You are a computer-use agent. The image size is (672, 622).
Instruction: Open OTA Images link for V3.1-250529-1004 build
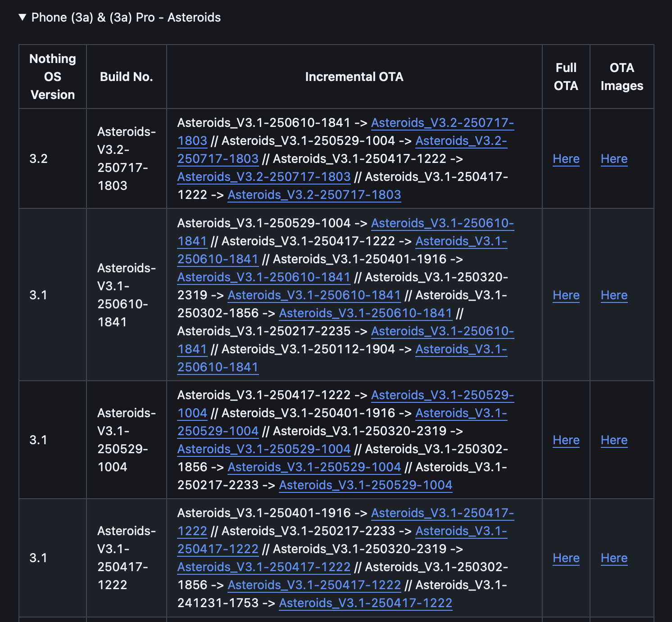coord(614,440)
